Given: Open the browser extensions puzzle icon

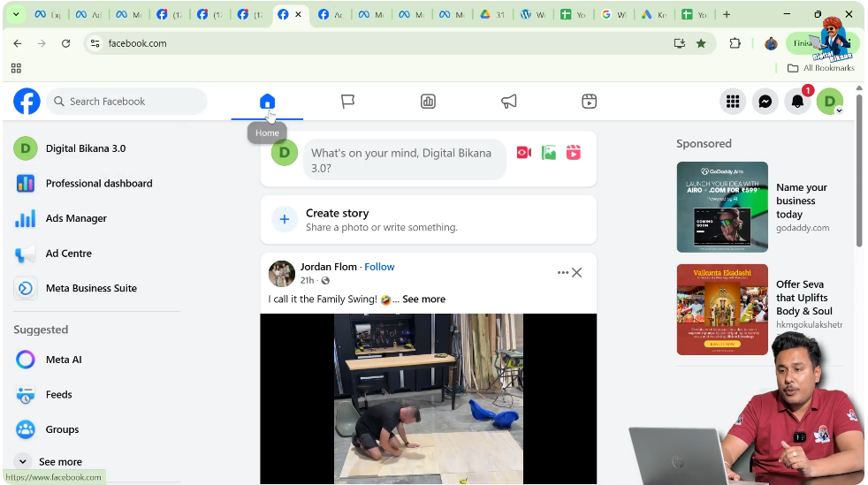Looking at the screenshot, I should coord(735,43).
